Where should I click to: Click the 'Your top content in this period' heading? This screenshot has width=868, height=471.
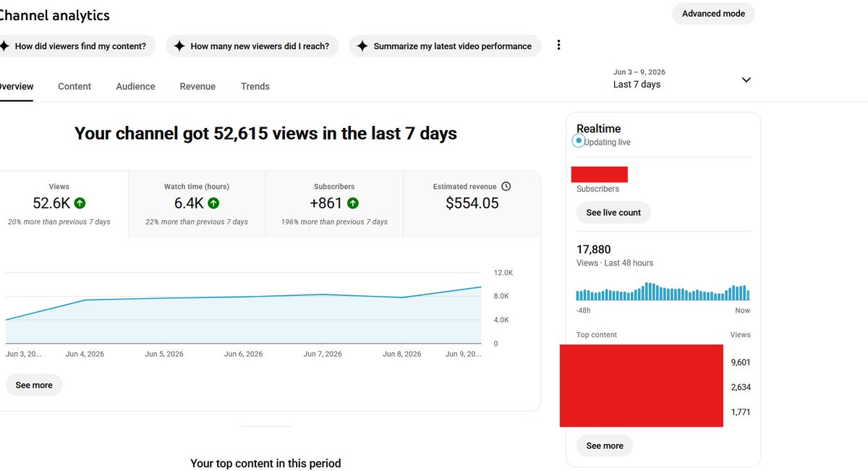pos(265,463)
